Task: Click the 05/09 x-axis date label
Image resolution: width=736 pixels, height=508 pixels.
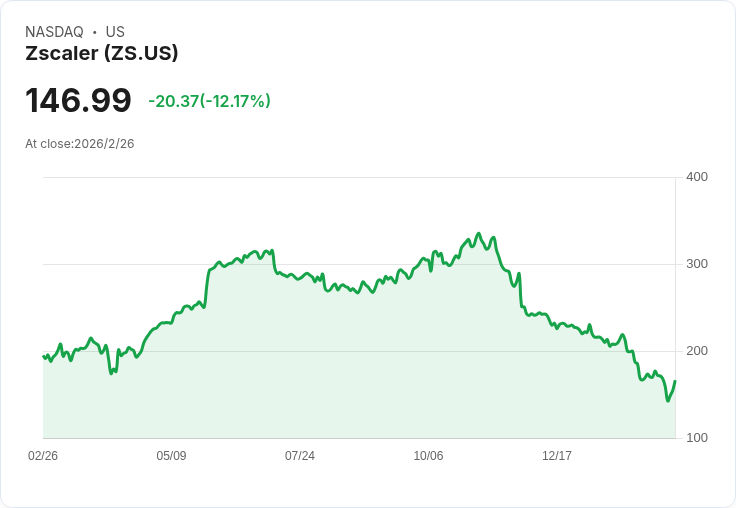Action: point(171,455)
